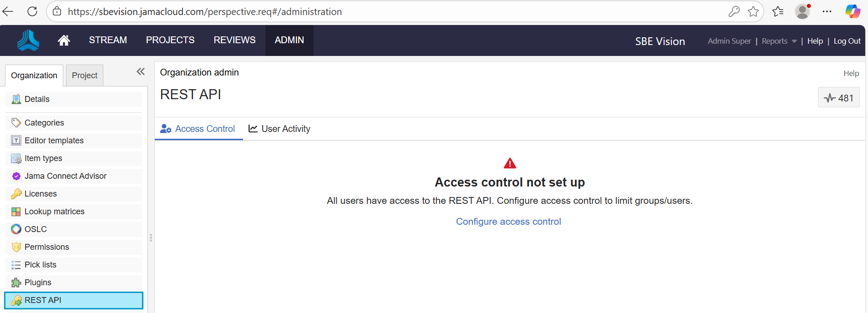
Task: Open the PROJECTS menu
Action: [170, 40]
